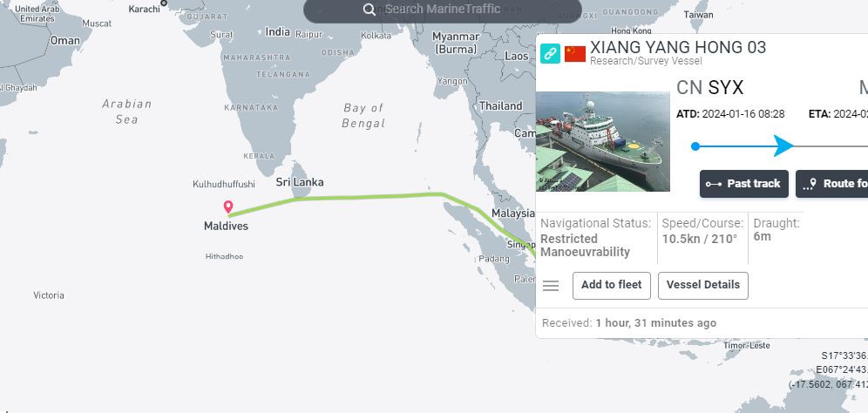Click the teal link icon beside vessel name
The width and height of the screenshot is (868, 413).
pyautogui.click(x=550, y=54)
